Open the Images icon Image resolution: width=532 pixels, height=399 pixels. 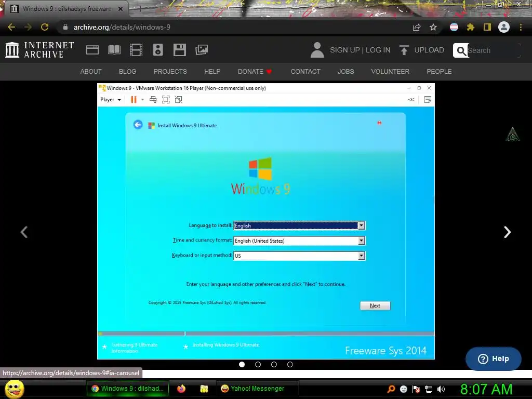pos(202,50)
